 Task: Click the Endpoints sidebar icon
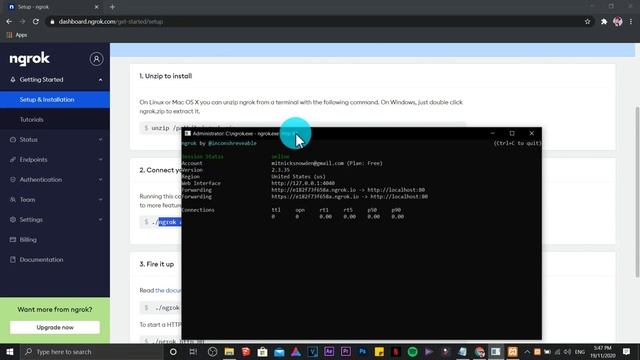point(13,160)
